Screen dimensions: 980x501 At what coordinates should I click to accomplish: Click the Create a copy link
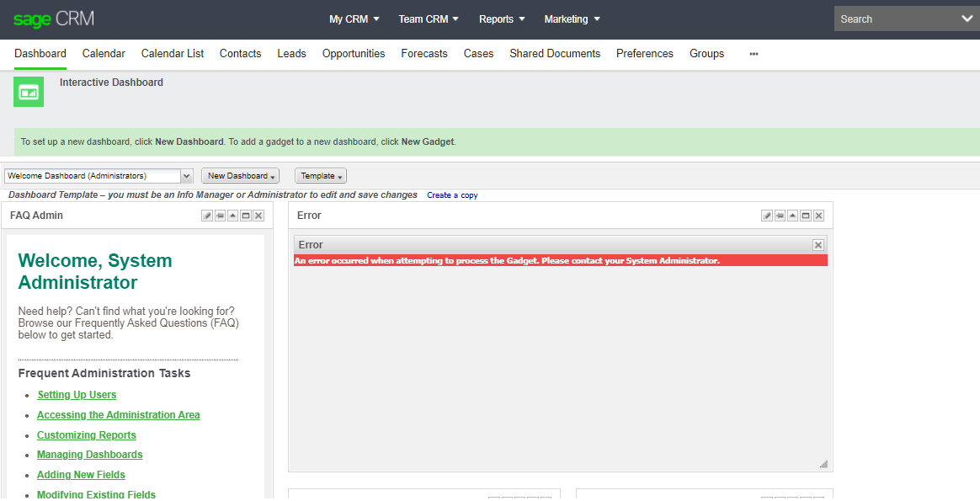(x=452, y=195)
